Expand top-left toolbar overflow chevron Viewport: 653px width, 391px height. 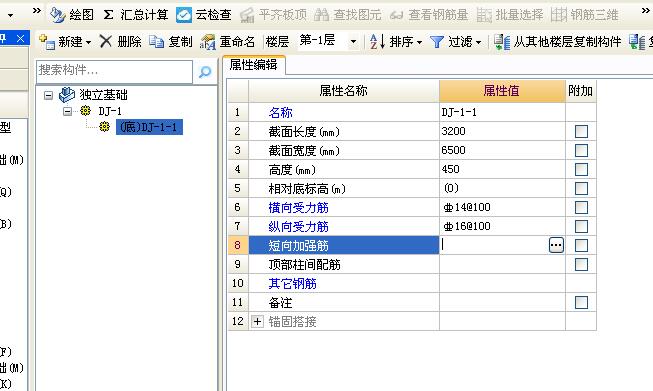(37, 11)
